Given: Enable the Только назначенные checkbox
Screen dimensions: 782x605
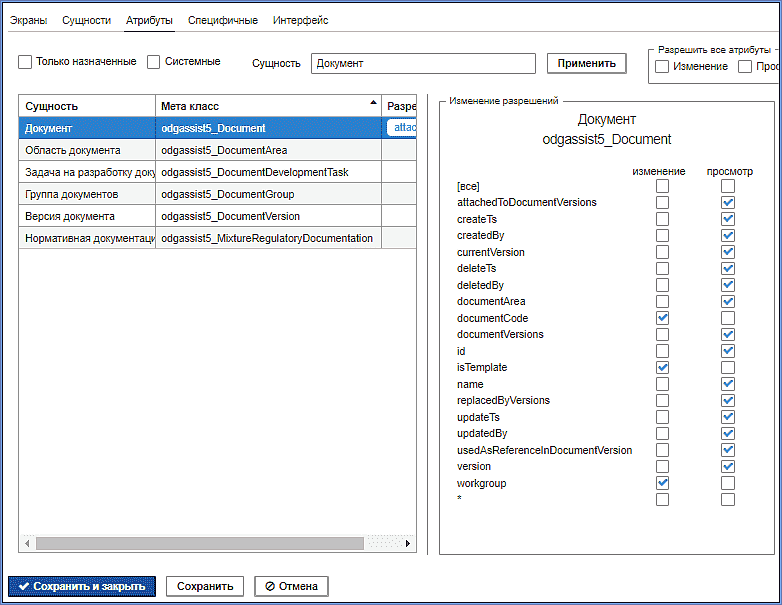Looking at the screenshot, I should [x=25, y=62].
